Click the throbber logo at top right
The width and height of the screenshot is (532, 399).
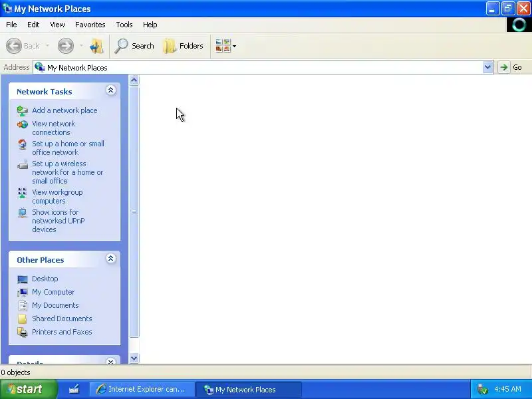pyautogui.click(x=519, y=25)
